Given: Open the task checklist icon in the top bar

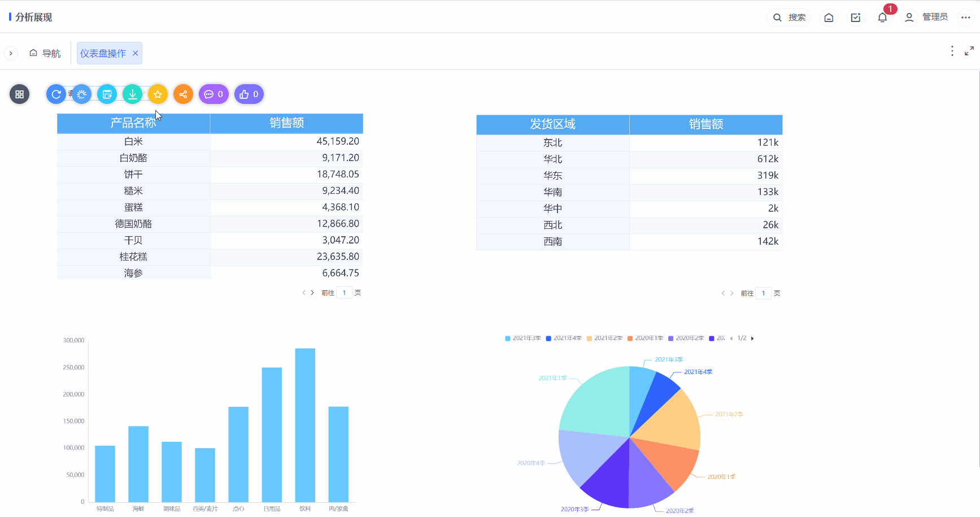Looking at the screenshot, I should pos(856,18).
